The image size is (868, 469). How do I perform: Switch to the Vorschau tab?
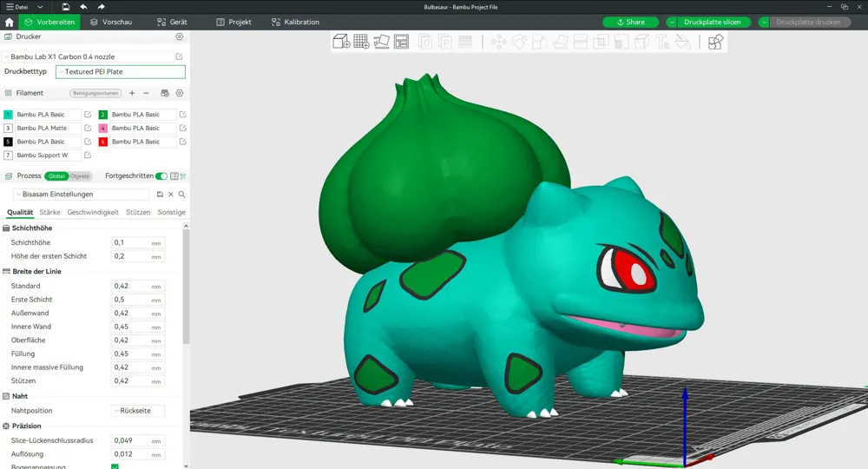[x=111, y=23]
